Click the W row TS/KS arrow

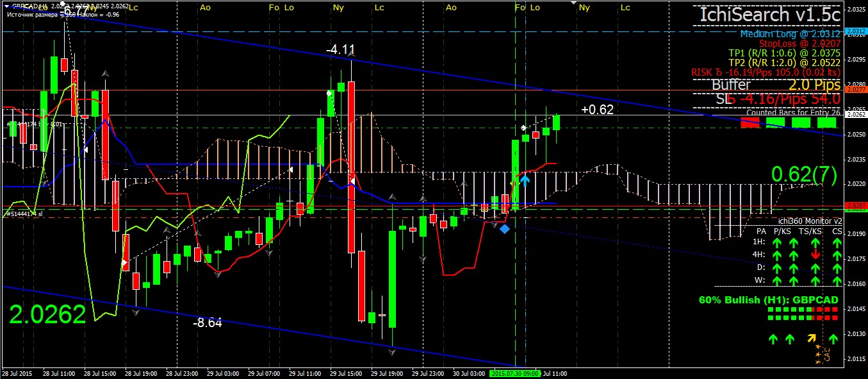815,280
